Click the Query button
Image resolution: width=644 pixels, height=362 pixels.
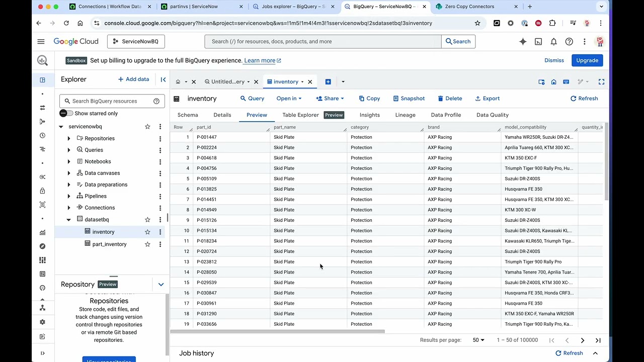[x=252, y=99]
